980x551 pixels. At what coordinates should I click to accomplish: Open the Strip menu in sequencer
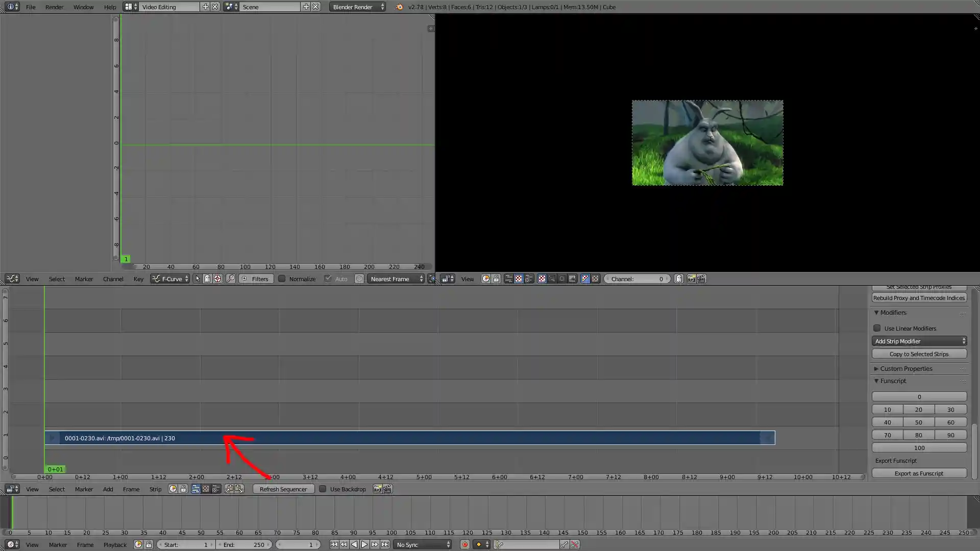coord(155,489)
